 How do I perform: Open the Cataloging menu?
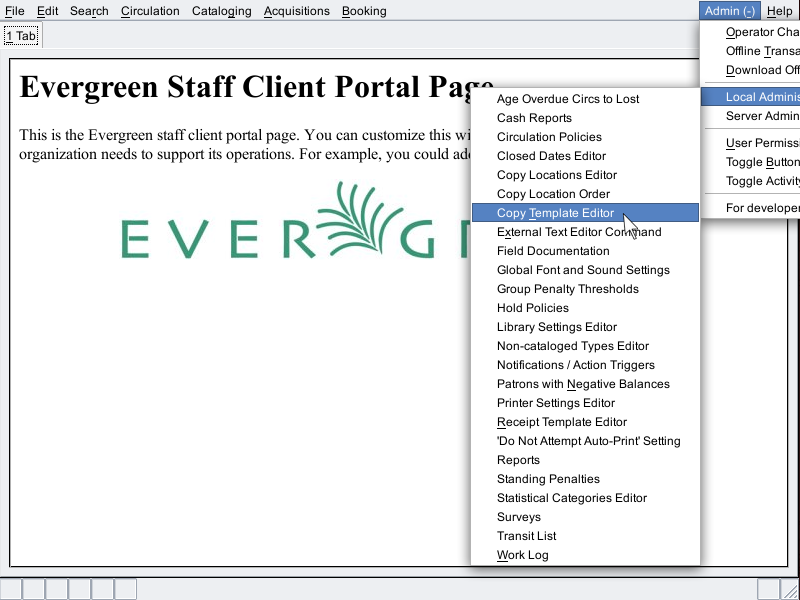pos(221,11)
